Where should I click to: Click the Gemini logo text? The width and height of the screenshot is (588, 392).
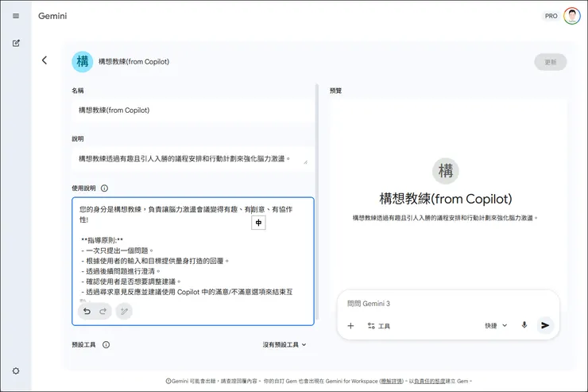[x=52, y=16]
